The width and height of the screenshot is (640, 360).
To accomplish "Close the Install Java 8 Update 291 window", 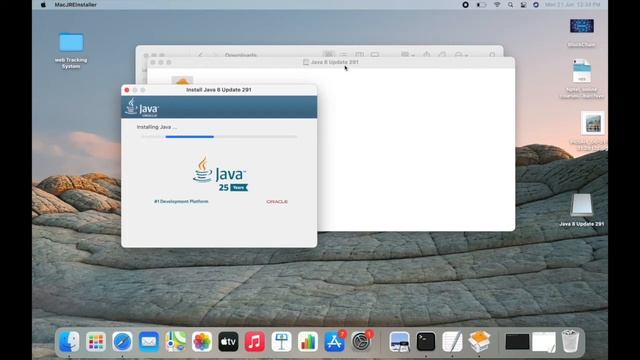I will coord(127,90).
